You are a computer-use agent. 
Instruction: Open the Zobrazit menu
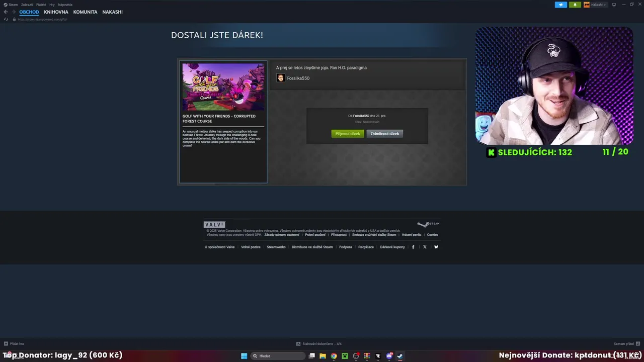click(27, 5)
